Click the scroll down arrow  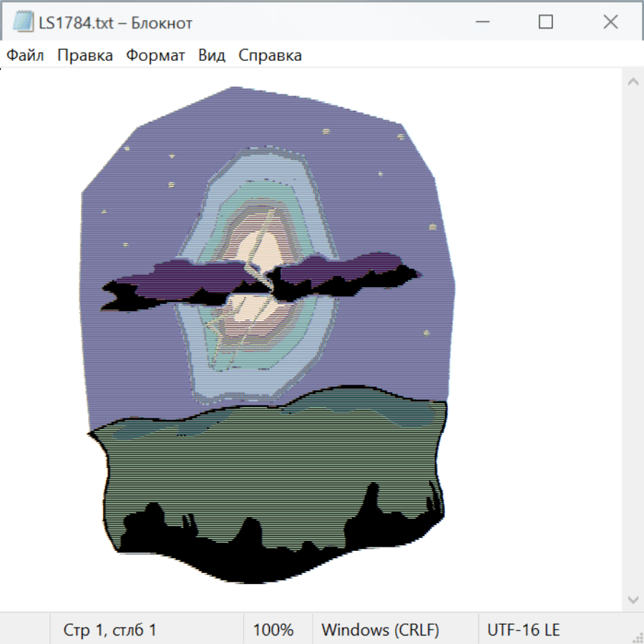633,599
